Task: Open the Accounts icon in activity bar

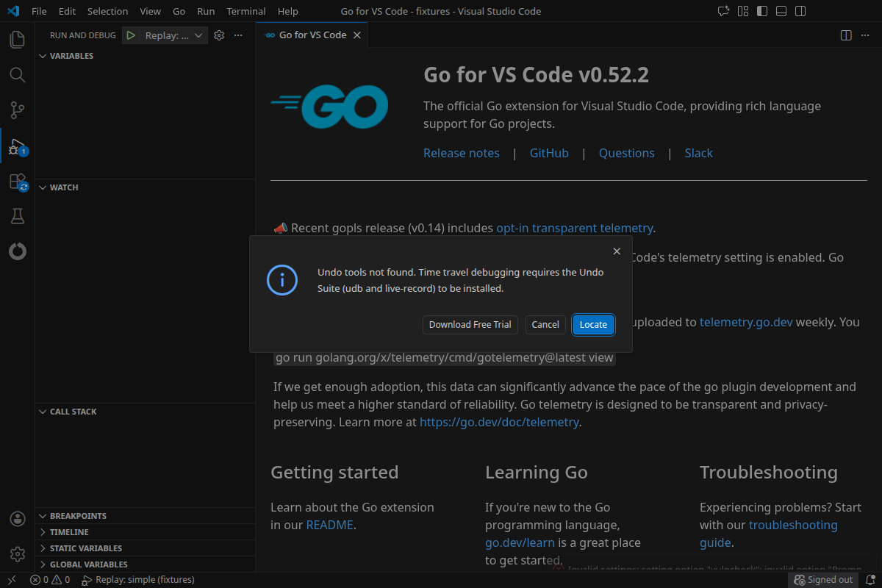Action: click(x=17, y=519)
